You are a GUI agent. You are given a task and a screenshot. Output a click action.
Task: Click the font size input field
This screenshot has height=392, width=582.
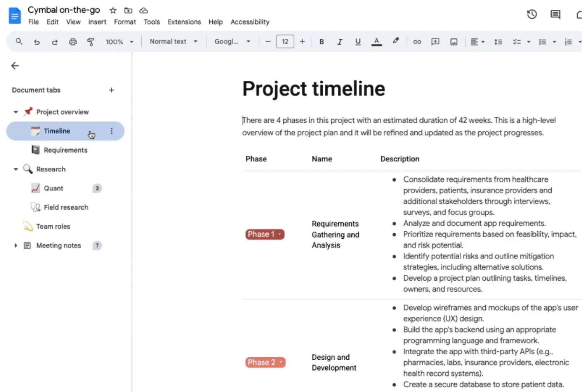pos(285,42)
